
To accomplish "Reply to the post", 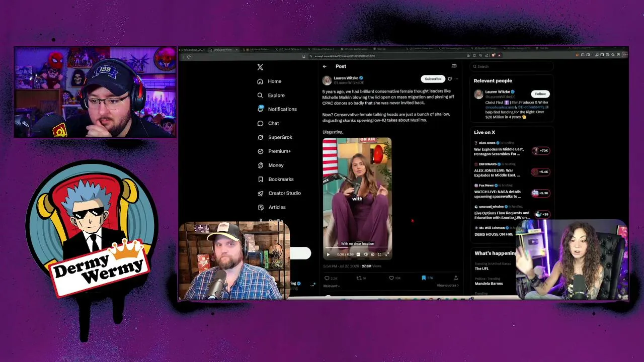I will pyautogui.click(x=331, y=278).
